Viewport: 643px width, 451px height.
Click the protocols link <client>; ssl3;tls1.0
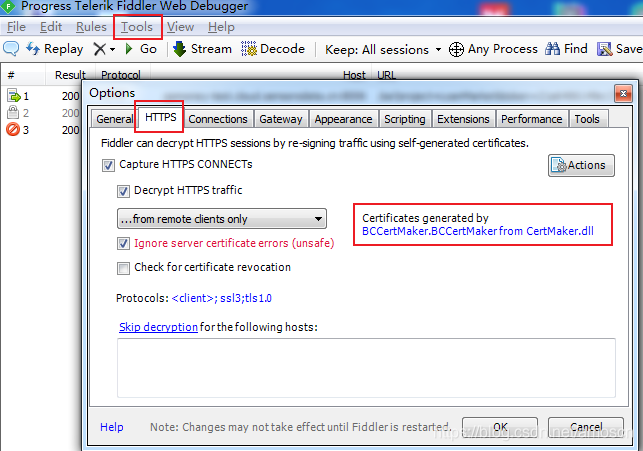221,298
